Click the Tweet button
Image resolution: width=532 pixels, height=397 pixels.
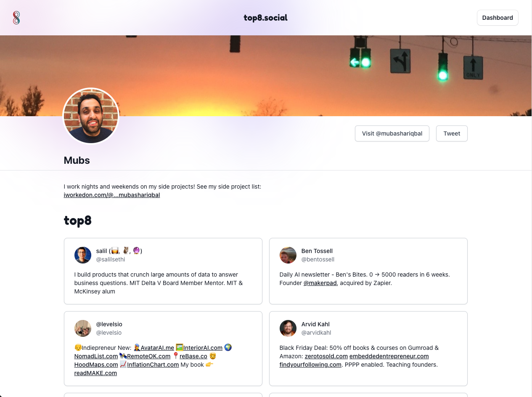452,133
